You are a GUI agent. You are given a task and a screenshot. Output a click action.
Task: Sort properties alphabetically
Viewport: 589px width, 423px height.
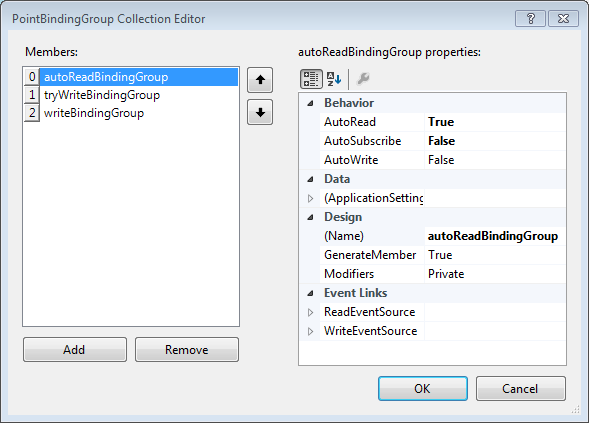(x=334, y=79)
